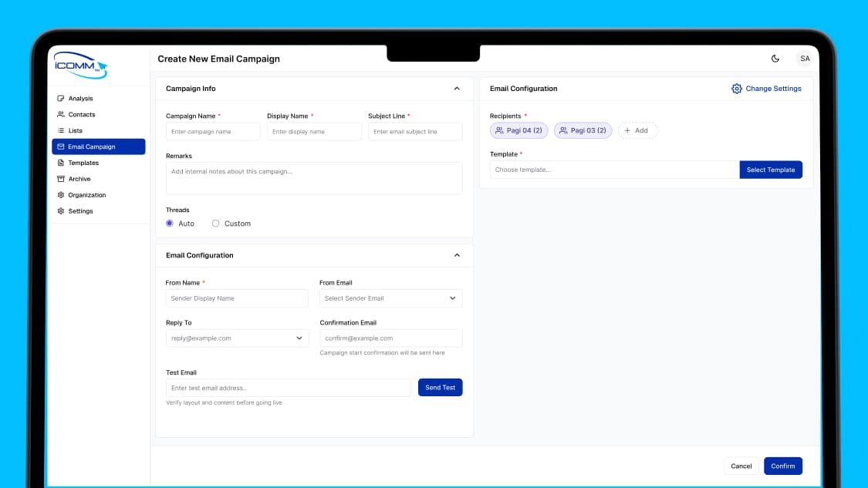
Task: Add another recipient list
Action: click(x=637, y=130)
